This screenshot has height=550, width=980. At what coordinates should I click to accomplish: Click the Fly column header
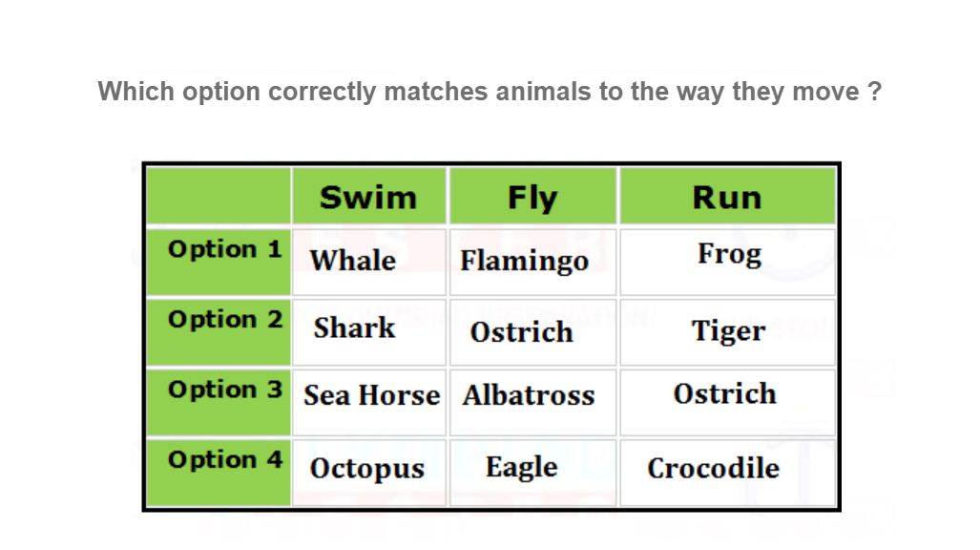(x=532, y=198)
